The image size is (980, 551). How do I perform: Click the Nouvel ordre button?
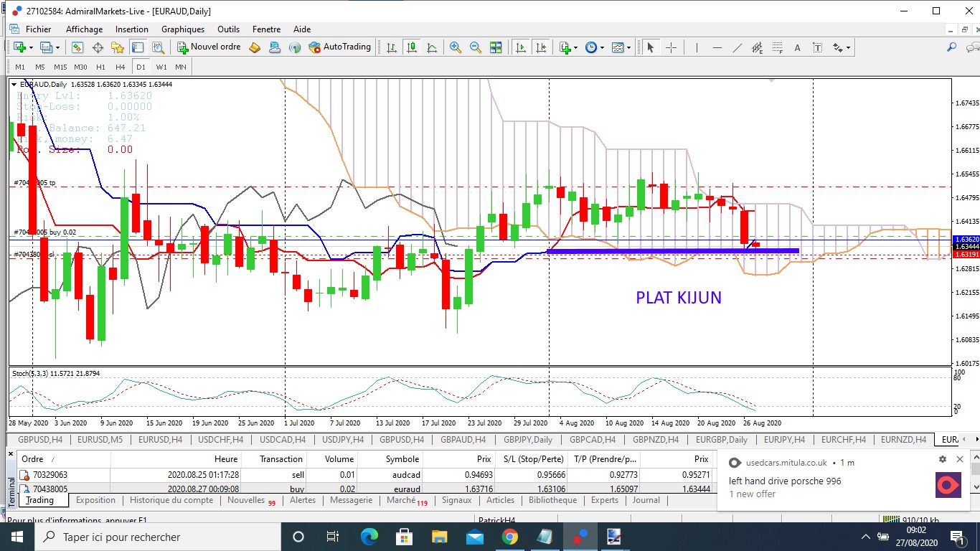[x=209, y=47]
